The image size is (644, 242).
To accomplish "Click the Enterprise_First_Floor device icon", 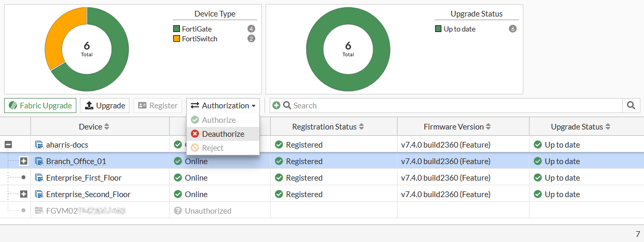I will tap(39, 178).
